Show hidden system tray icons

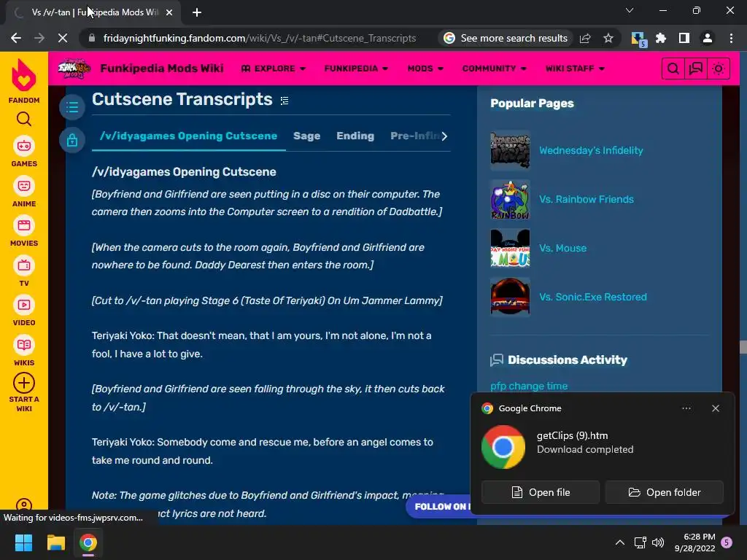620,542
